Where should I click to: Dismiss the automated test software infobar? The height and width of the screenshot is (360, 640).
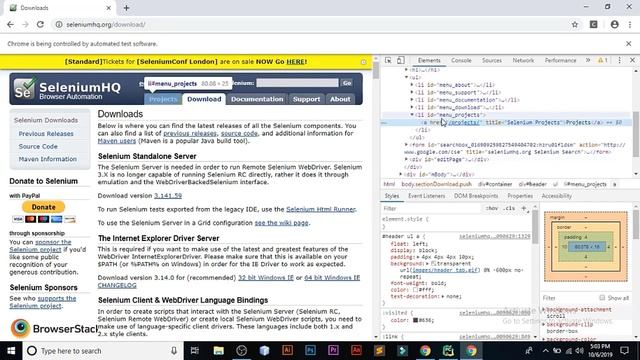[x=629, y=44]
